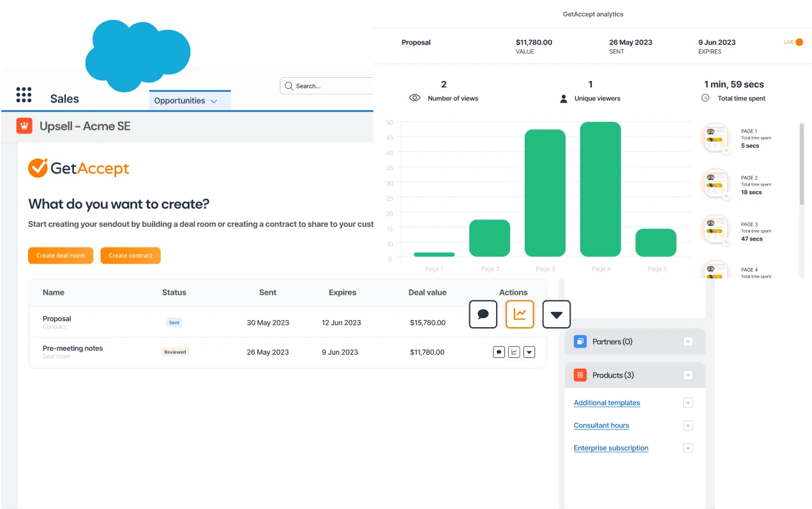
Task: Open the Salesforce app launcher grid
Action: point(24,95)
